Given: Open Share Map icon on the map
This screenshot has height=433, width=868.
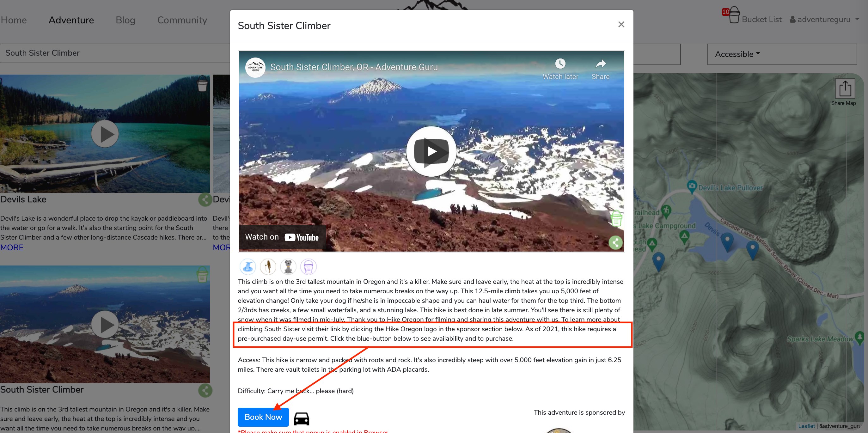Looking at the screenshot, I should 845,88.
